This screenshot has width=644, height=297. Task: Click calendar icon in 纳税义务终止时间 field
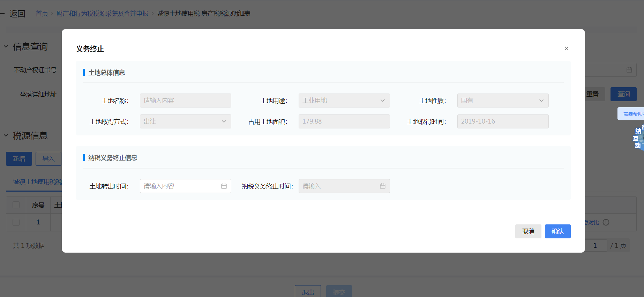point(382,186)
